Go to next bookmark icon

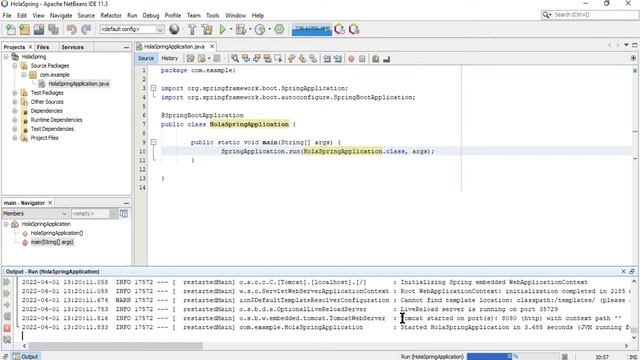(302, 59)
